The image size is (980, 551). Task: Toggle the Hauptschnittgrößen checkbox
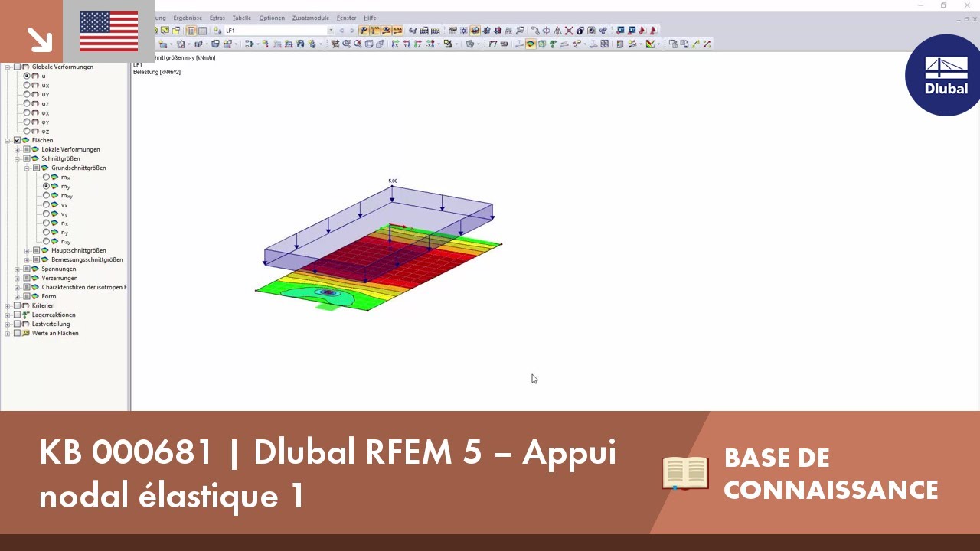point(36,250)
